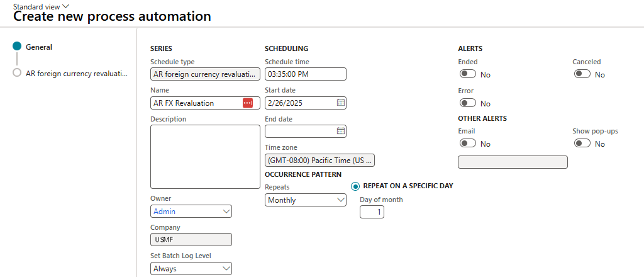Toggle the Ended alert switch
The image size is (644, 277).
(x=467, y=74)
